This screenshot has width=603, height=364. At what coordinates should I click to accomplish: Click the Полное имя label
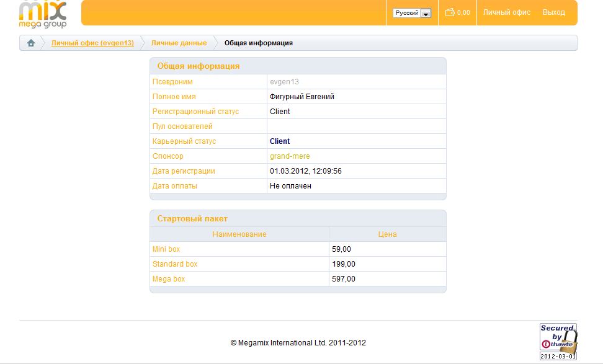(x=174, y=97)
